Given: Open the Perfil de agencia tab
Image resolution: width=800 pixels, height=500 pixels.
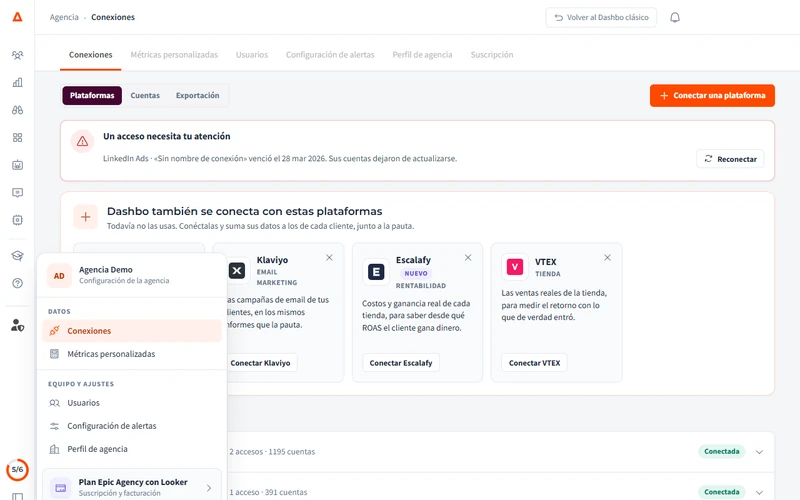Looking at the screenshot, I should coord(422,55).
